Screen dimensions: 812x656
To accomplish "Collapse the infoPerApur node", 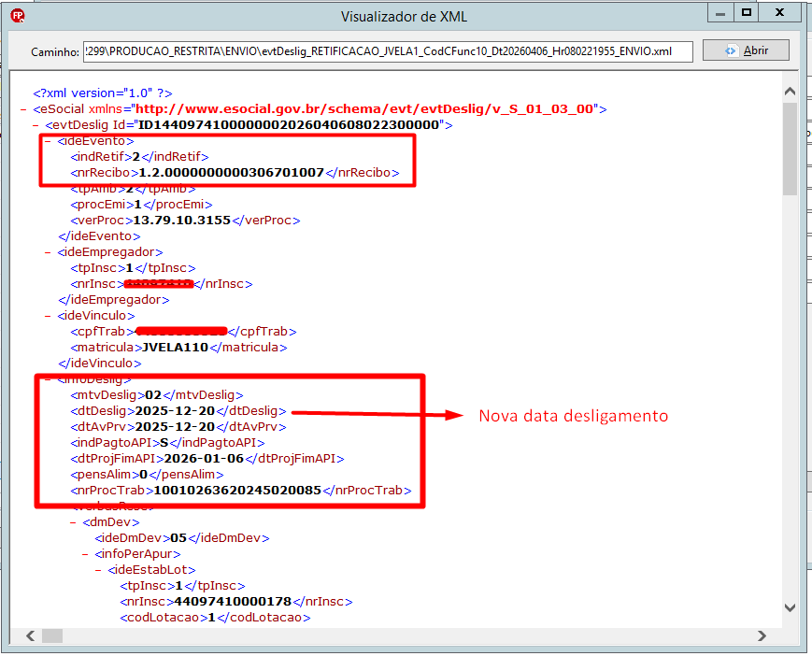I will pos(85,554).
